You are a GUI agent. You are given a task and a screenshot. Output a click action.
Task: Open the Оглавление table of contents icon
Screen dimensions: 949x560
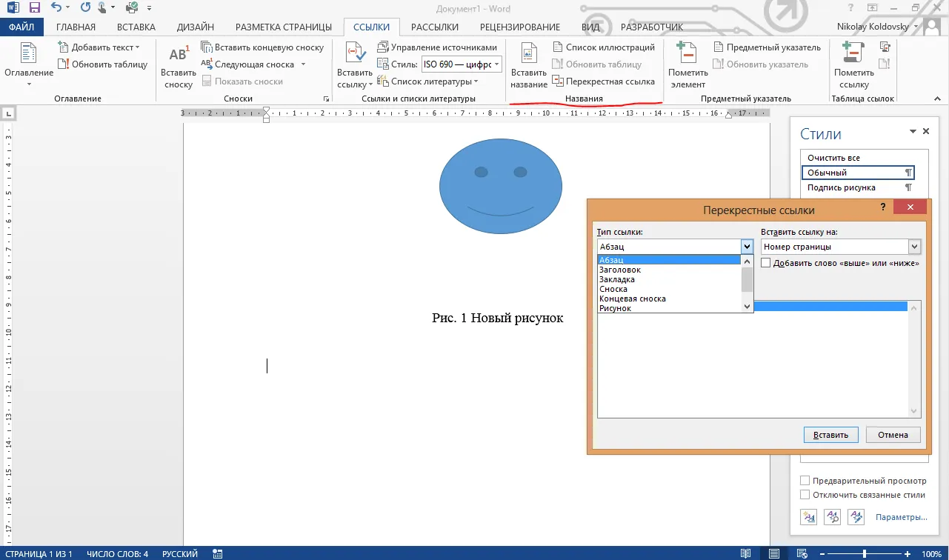point(29,53)
